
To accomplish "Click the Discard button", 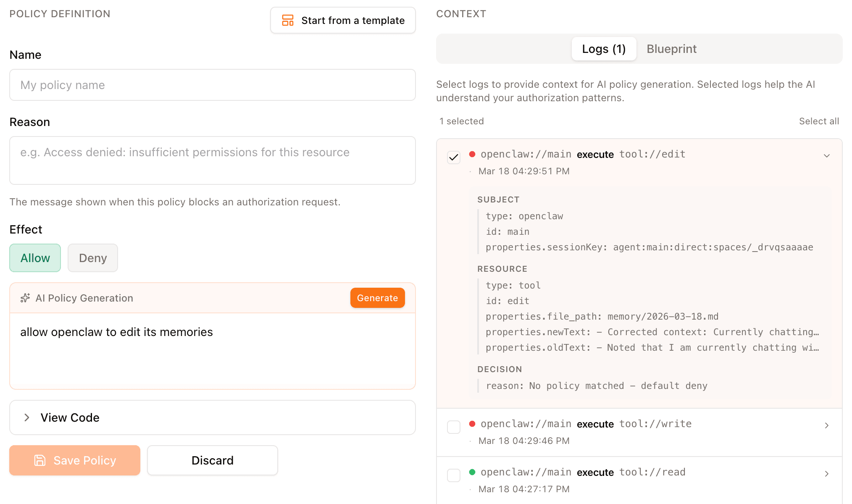I will tap(213, 460).
